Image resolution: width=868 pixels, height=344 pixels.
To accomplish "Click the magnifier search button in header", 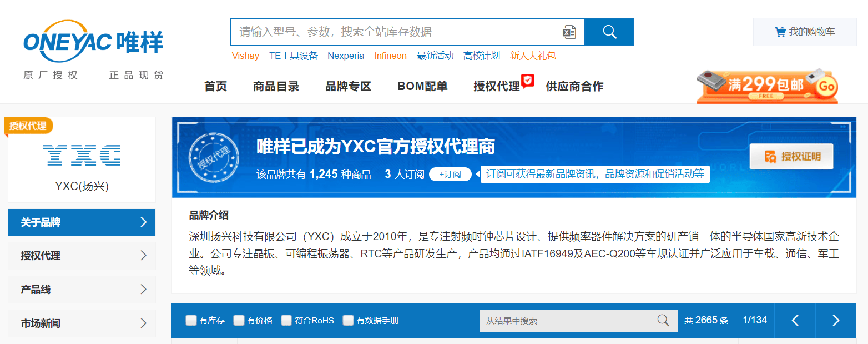I will (609, 32).
